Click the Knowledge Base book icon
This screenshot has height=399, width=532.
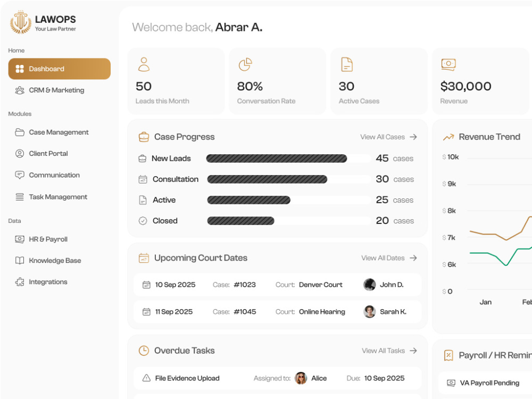click(20, 261)
